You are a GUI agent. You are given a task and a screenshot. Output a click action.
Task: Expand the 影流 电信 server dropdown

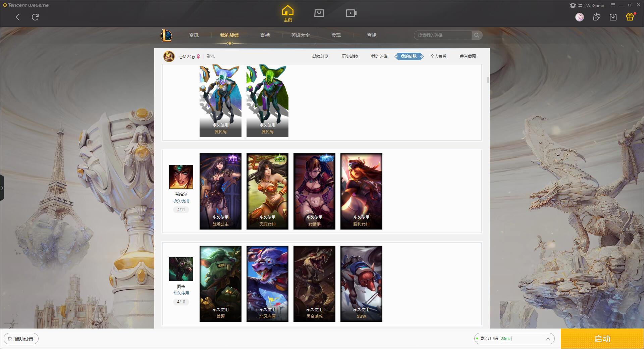click(514, 339)
